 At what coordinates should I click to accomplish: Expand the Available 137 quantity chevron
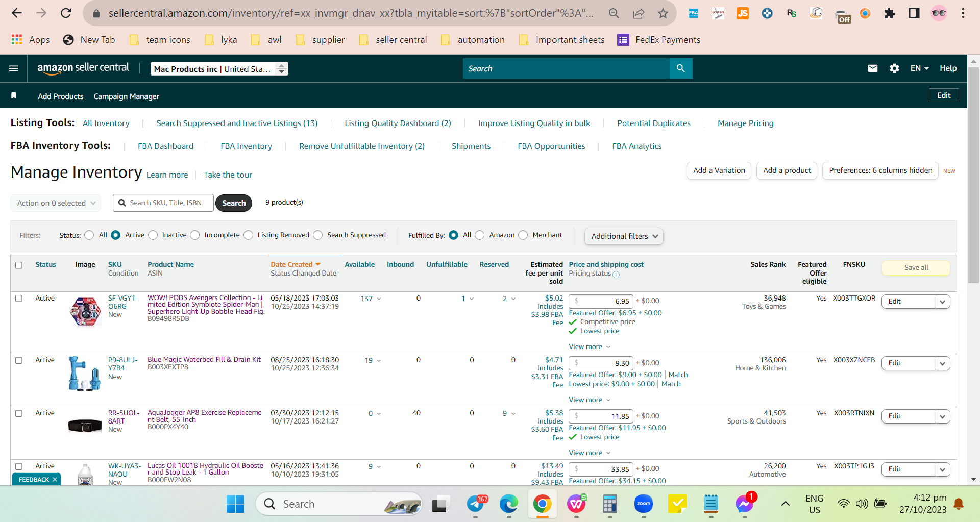pyautogui.click(x=379, y=299)
